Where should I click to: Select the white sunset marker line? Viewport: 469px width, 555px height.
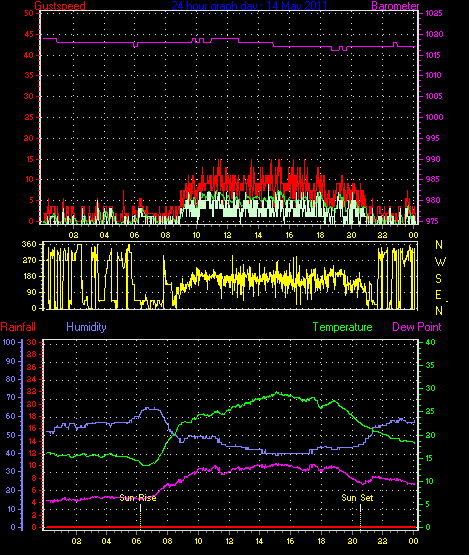point(360,509)
